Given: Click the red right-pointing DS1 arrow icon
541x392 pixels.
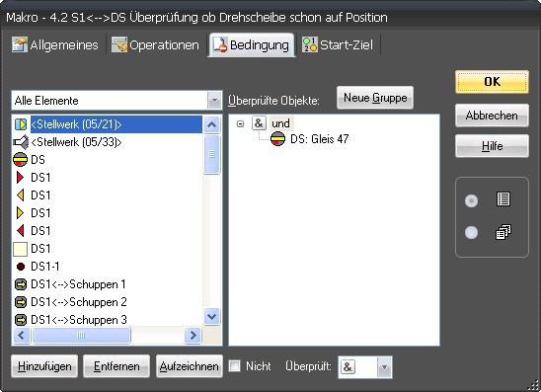Looking at the screenshot, I should pos(21,178).
